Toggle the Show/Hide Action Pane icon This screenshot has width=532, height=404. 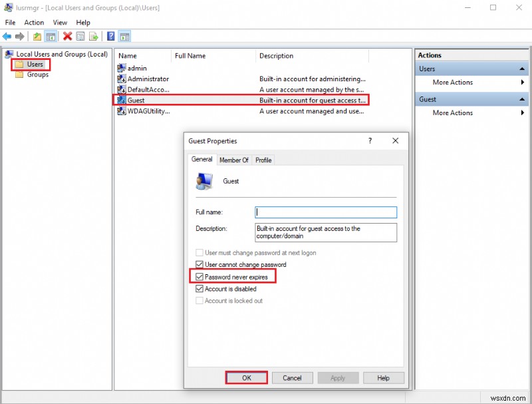click(124, 37)
